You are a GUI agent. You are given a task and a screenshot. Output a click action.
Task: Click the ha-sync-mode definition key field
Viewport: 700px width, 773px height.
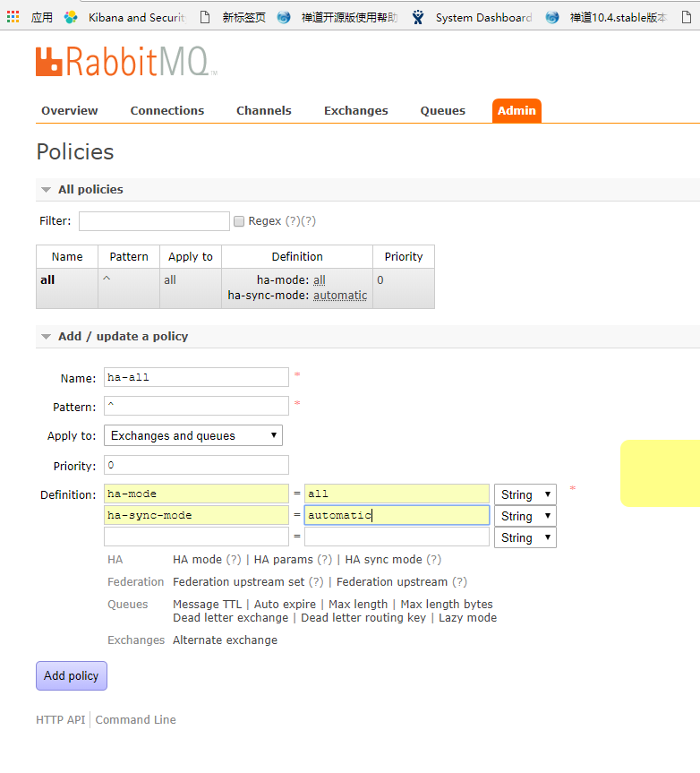(x=196, y=515)
